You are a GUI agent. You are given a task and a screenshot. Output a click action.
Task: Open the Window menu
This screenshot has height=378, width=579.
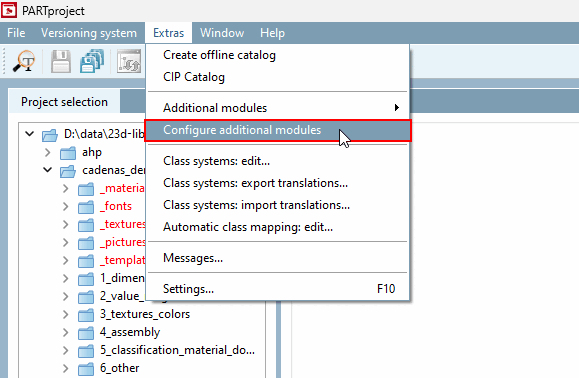point(222,33)
